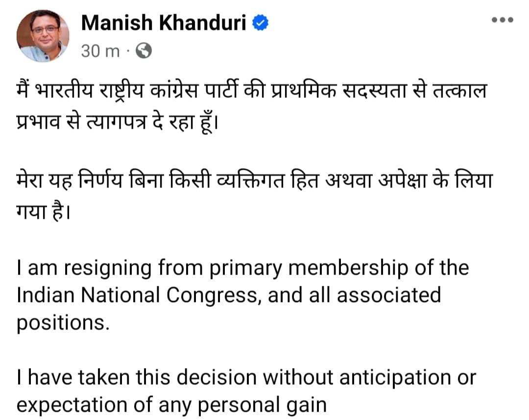Open Manish Khanduri's profile picture
The width and height of the screenshot is (529, 420).
43,36
